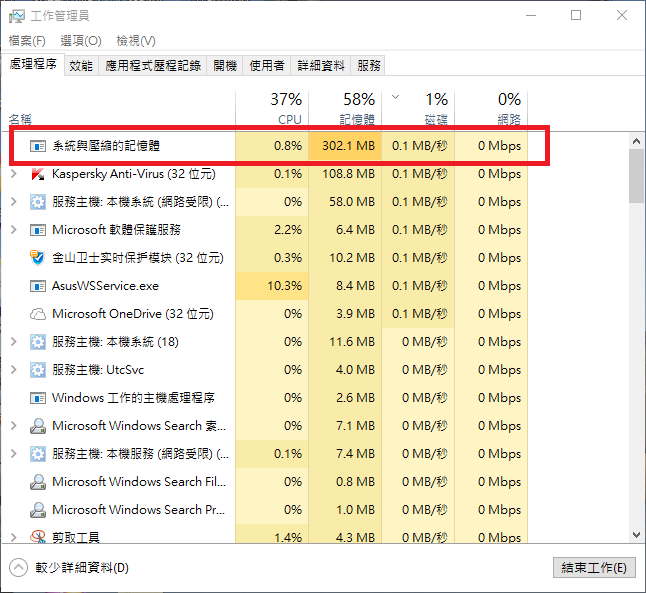
Task: Sort by the CPU column header
Action: [x=272, y=108]
